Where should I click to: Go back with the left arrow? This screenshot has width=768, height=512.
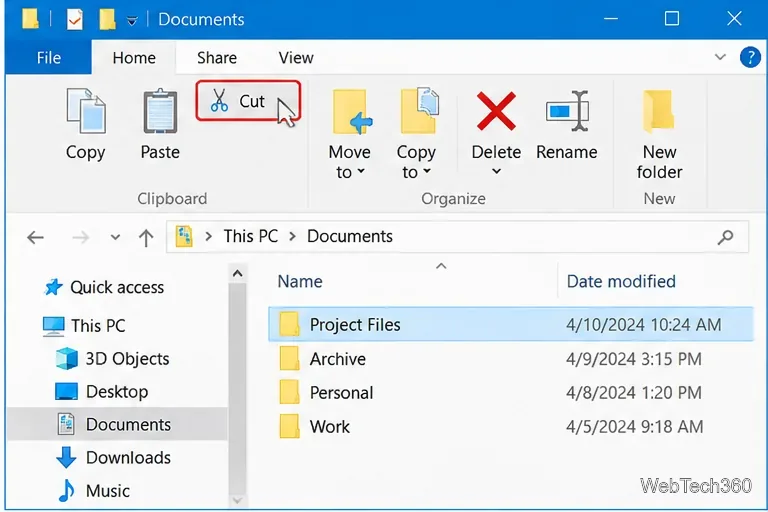click(x=35, y=238)
